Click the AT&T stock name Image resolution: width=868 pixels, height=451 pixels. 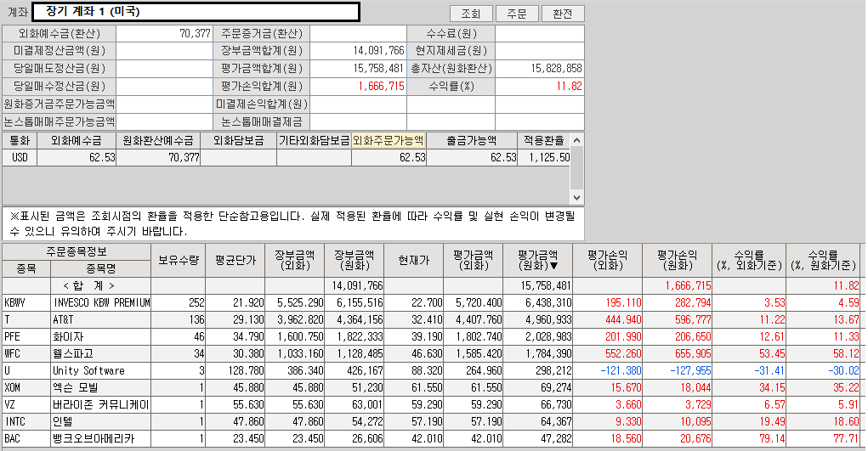pyautogui.click(x=63, y=320)
